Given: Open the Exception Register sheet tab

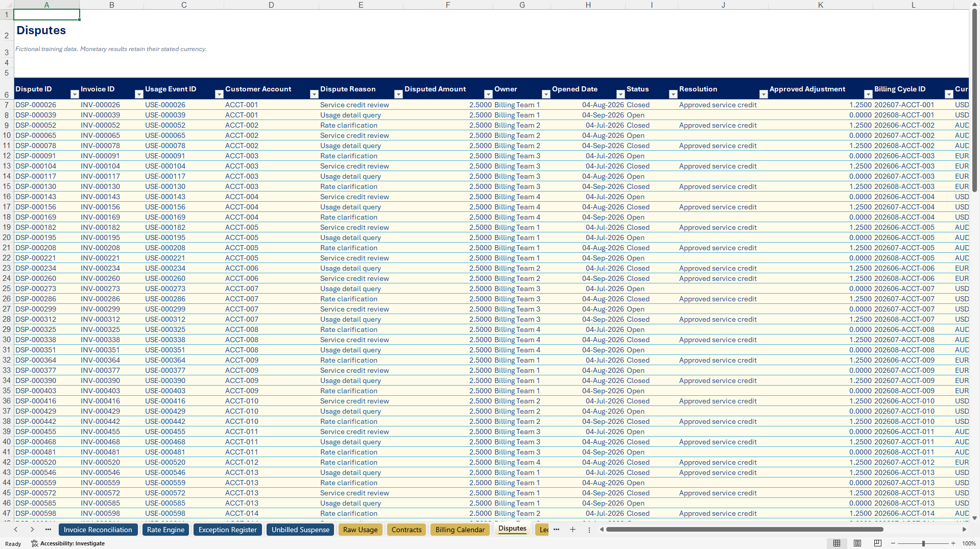Looking at the screenshot, I should 228,530.
